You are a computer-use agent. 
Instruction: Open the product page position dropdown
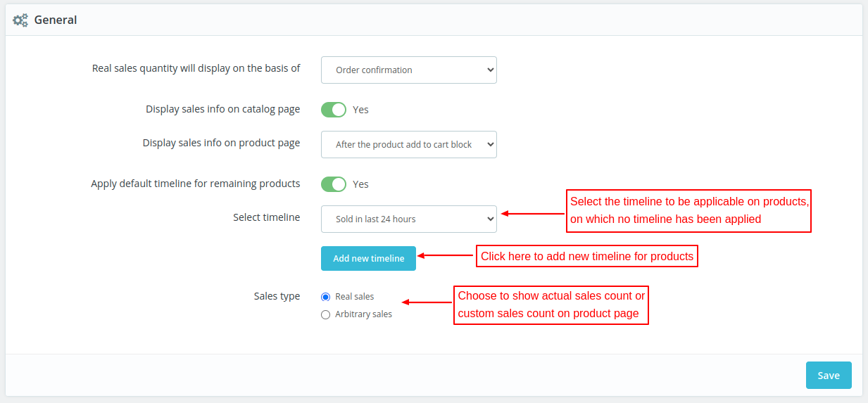408,145
